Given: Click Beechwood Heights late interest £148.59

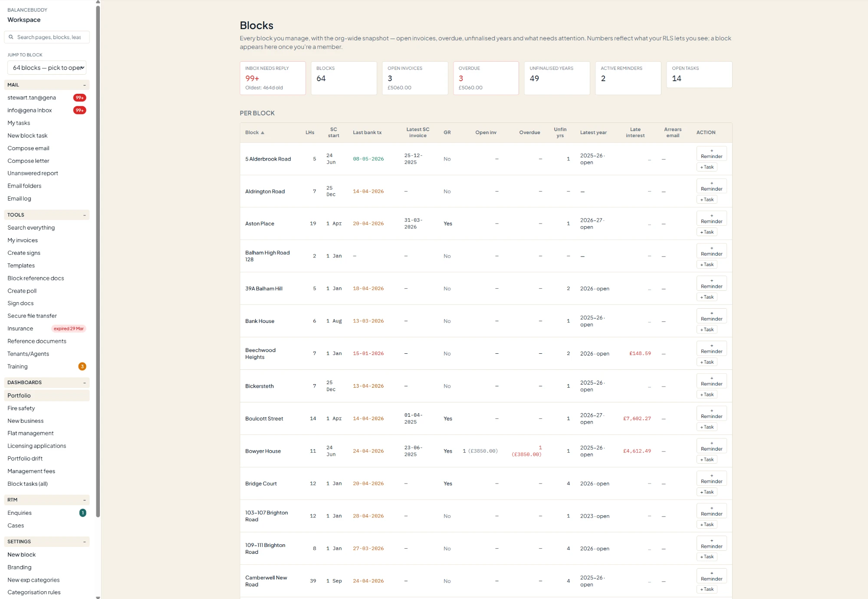Looking at the screenshot, I should coord(640,354).
